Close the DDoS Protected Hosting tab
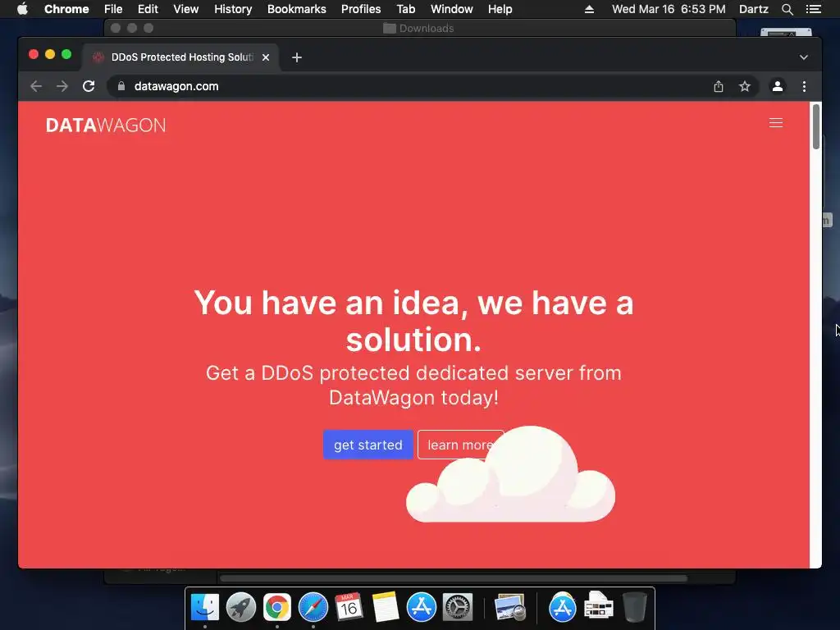 (266, 57)
